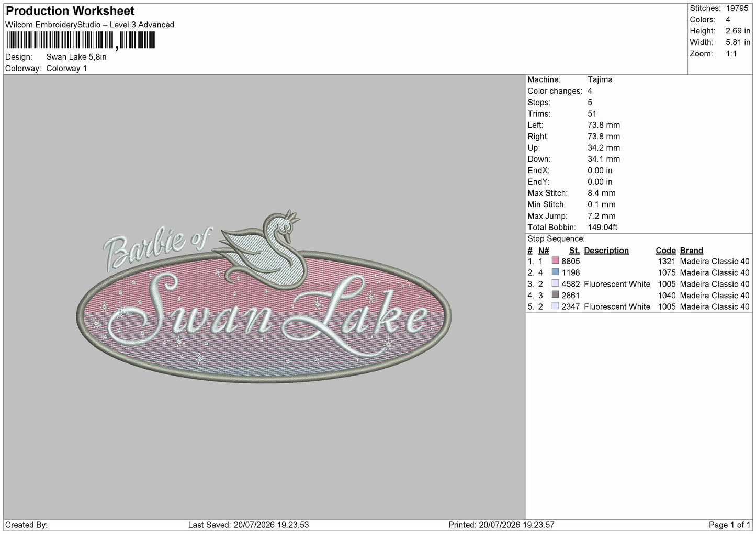The height and width of the screenshot is (534, 756).
Task: Click the Width value 5.81 in
Action: [x=738, y=42]
